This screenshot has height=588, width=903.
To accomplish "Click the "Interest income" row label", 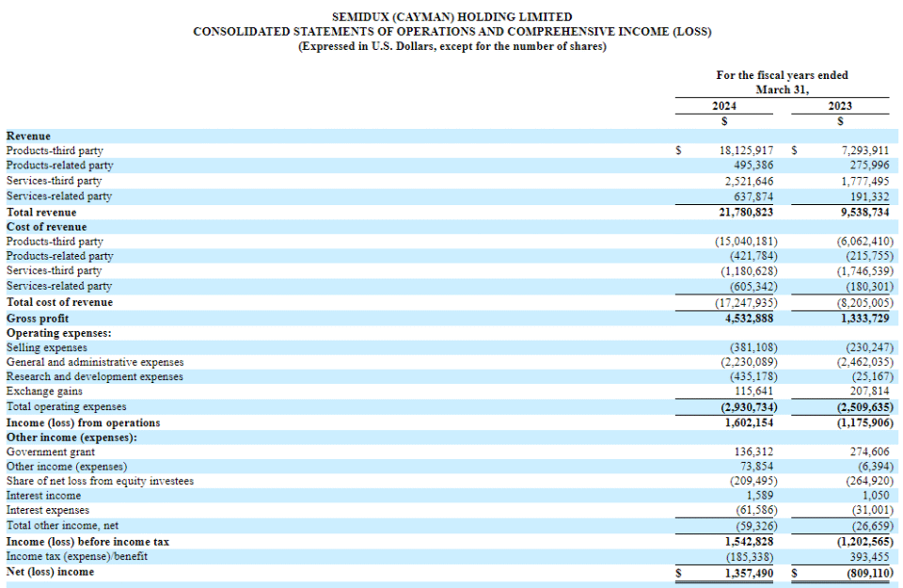I will [44, 496].
